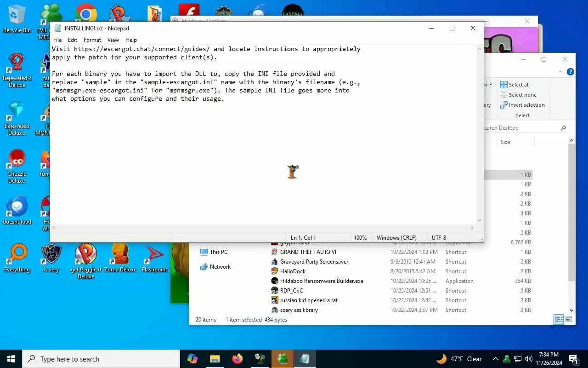The width and height of the screenshot is (588, 368).
Task: Click Invert selection in Explorer ribbon
Action: (x=522, y=105)
